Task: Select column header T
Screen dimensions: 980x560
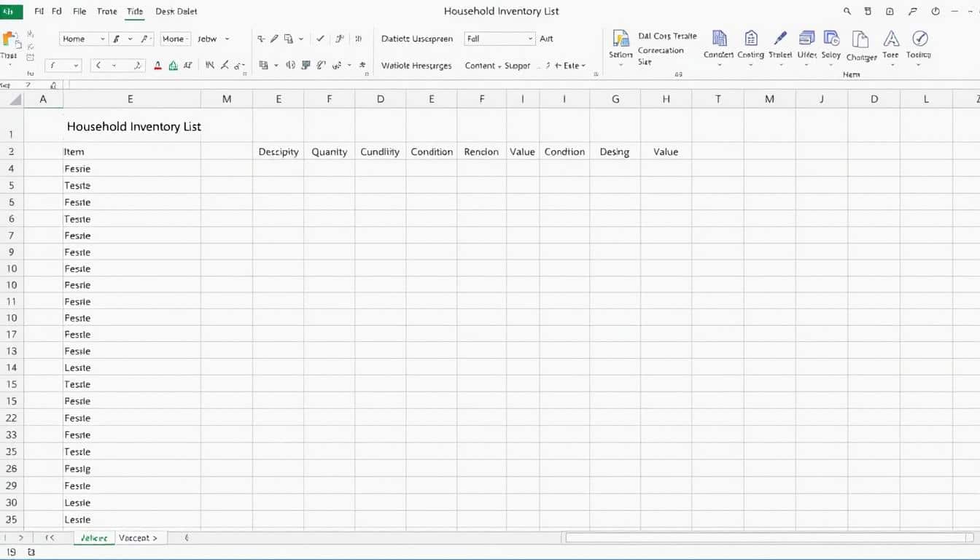Action: [717, 99]
